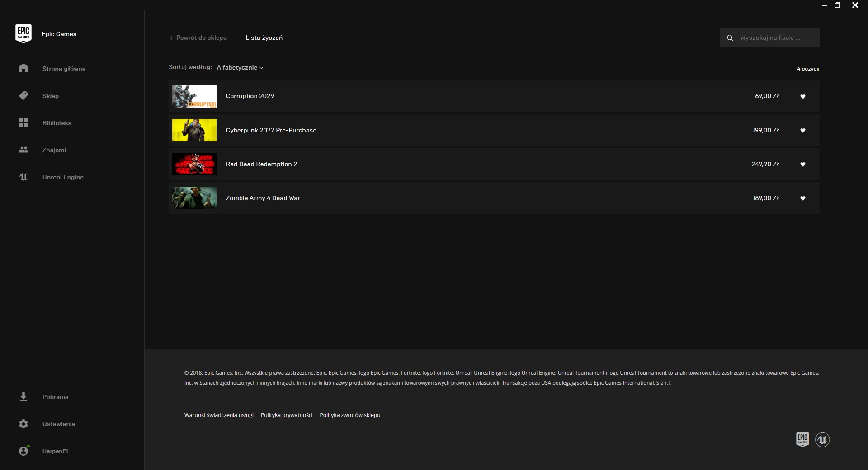This screenshot has width=868, height=470.
Task: Open the HarpenPL account menu
Action: 56,451
